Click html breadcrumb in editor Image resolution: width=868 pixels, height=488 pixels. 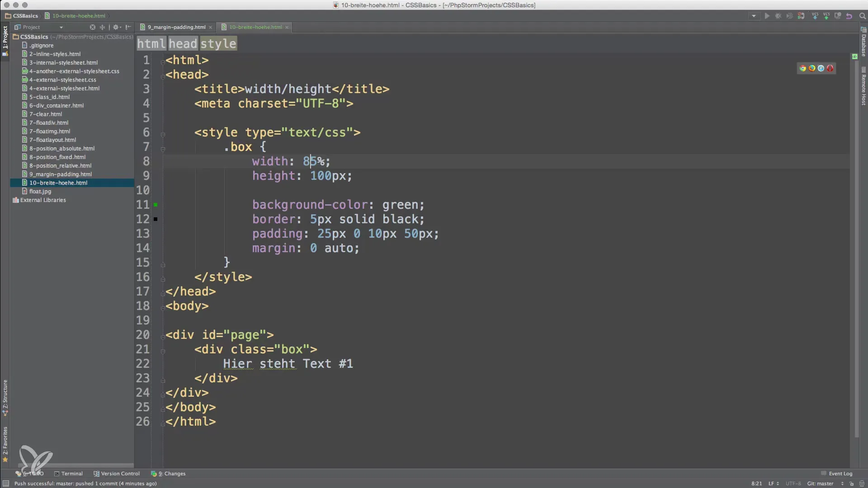click(151, 43)
